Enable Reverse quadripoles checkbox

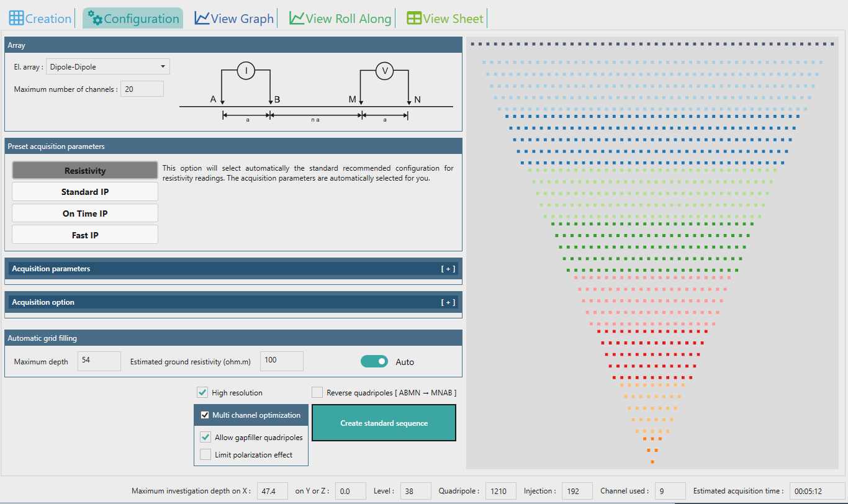pos(317,392)
